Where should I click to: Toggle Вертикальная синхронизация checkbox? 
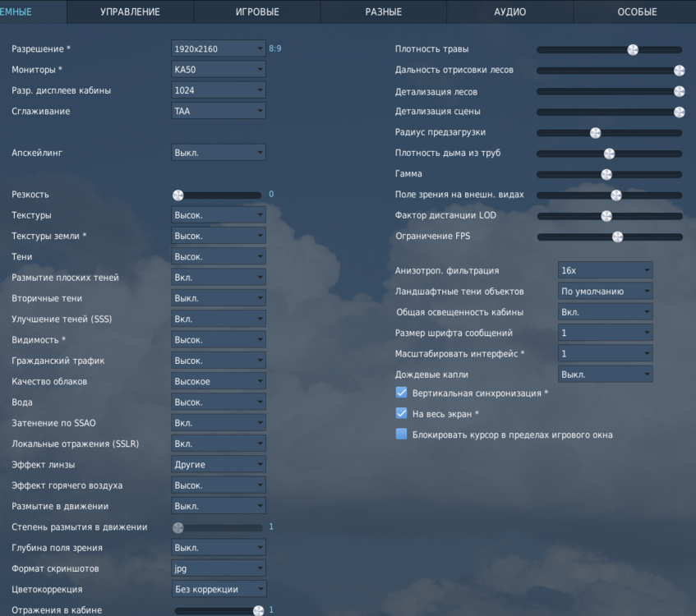(401, 393)
